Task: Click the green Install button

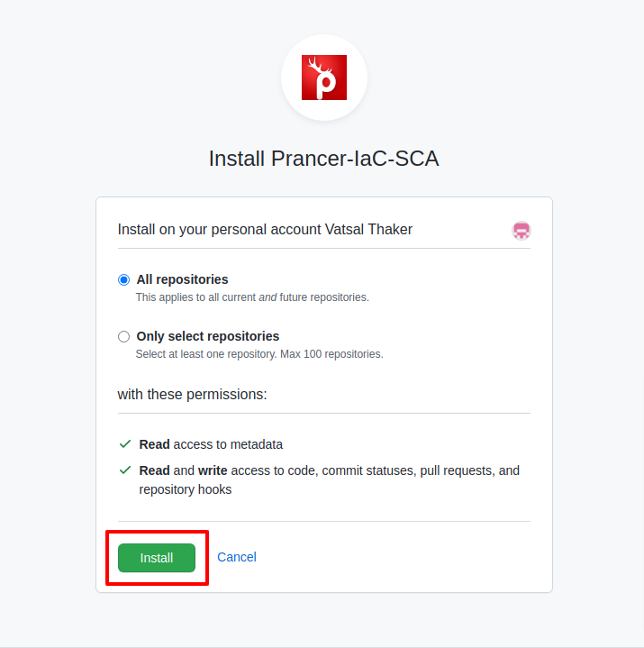Action: pyautogui.click(x=157, y=558)
